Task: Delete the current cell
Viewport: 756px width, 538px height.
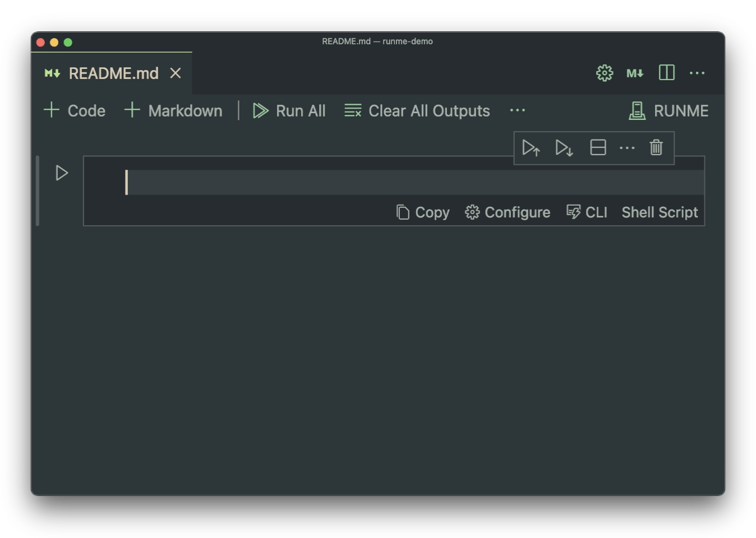Action: (656, 147)
